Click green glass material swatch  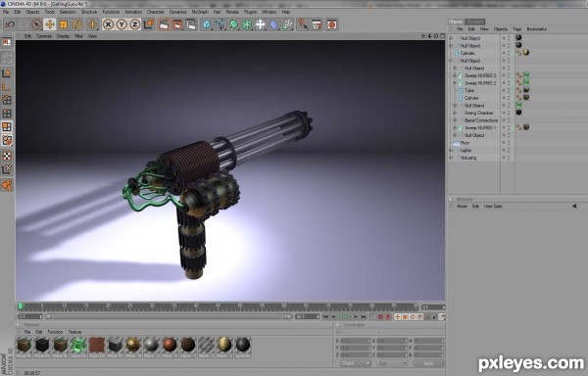(78, 345)
